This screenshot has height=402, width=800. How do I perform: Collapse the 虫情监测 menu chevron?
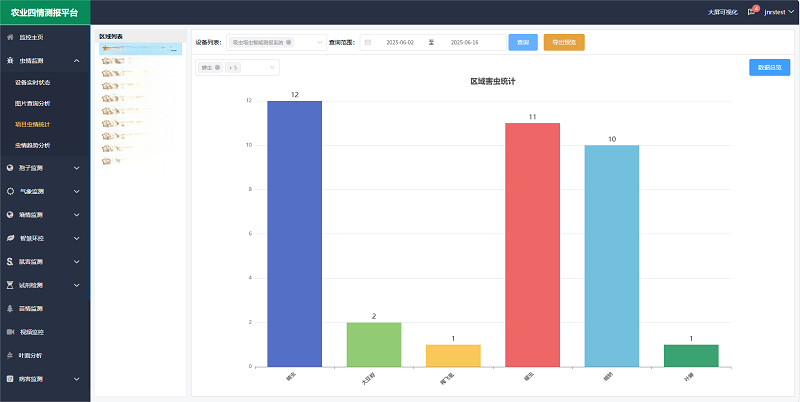[x=77, y=61]
